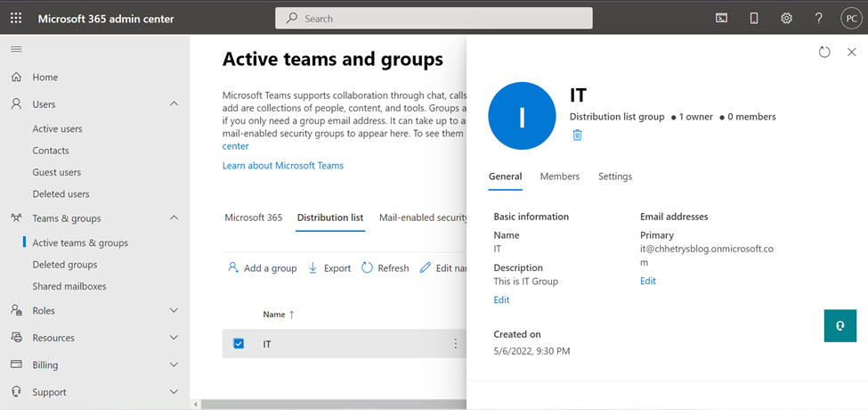Click the Support headset icon in sidebar

(17, 391)
